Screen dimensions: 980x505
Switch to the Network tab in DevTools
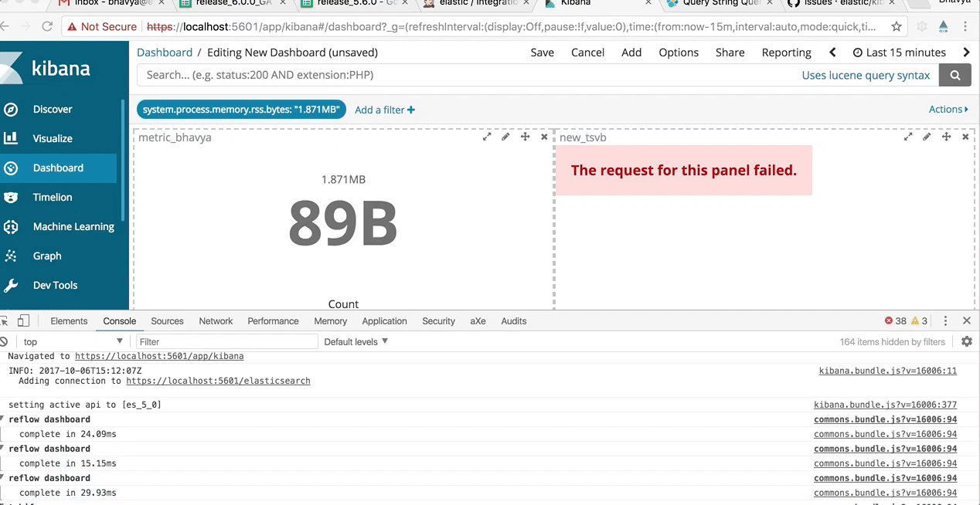pyautogui.click(x=216, y=320)
